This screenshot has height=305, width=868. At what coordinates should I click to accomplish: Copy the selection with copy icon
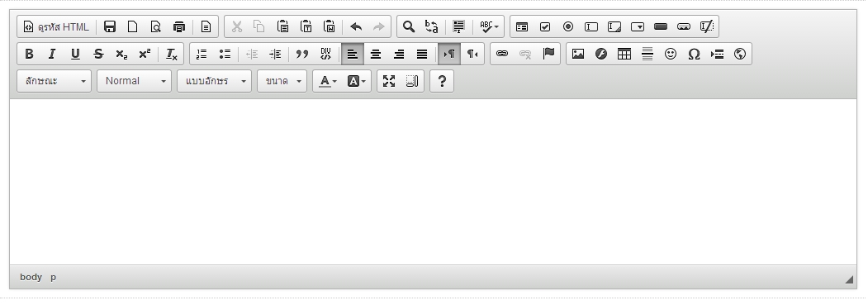point(259,26)
